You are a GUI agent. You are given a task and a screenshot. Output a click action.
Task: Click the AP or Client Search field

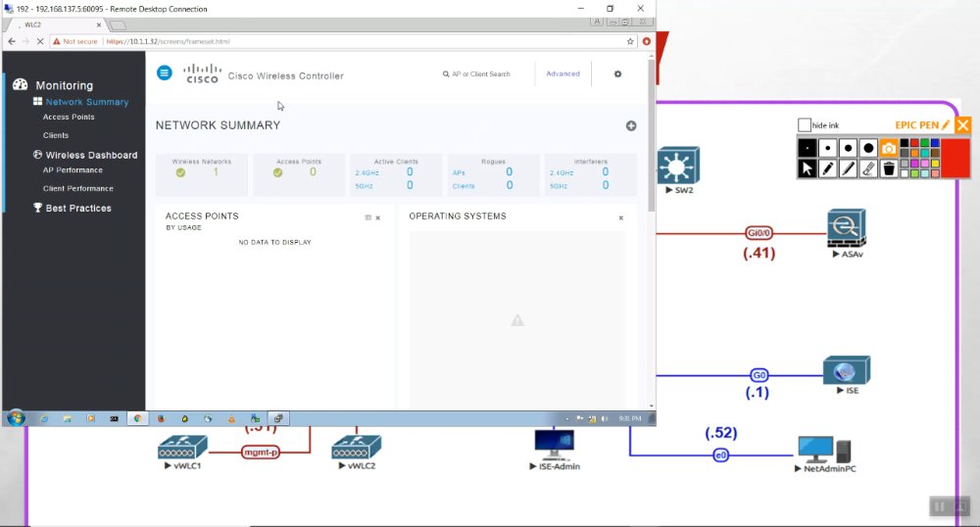pos(477,73)
